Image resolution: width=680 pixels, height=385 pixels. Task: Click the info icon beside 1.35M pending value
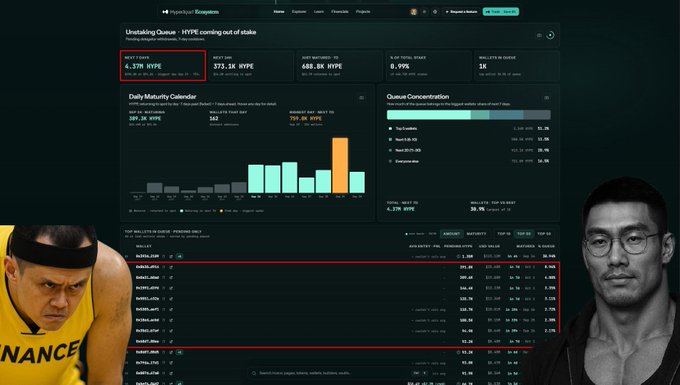pyautogui.click(x=459, y=256)
